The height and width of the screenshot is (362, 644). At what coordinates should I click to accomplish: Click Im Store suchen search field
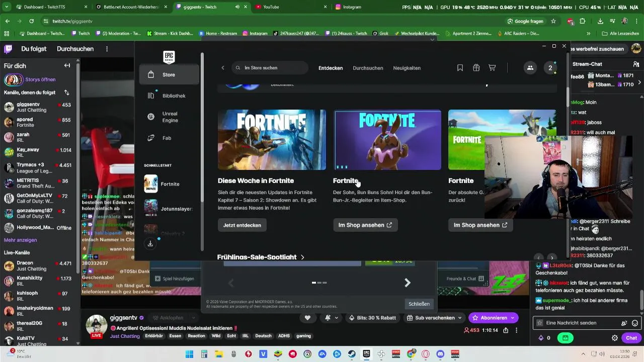click(x=270, y=68)
